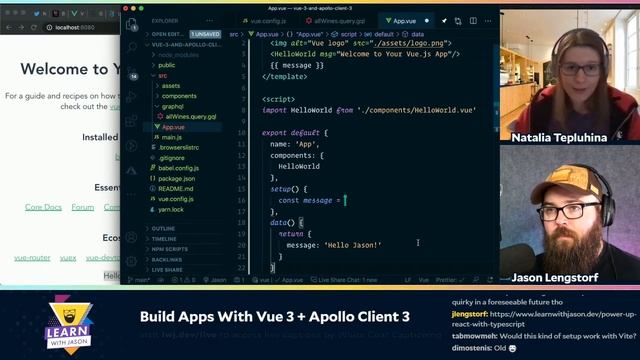Open vue-router link in browser page

(x=32, y=258)
